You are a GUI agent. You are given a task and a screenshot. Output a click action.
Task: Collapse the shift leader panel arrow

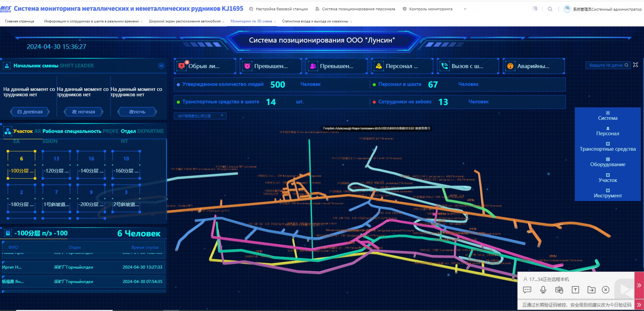click(x=161, y=66)
